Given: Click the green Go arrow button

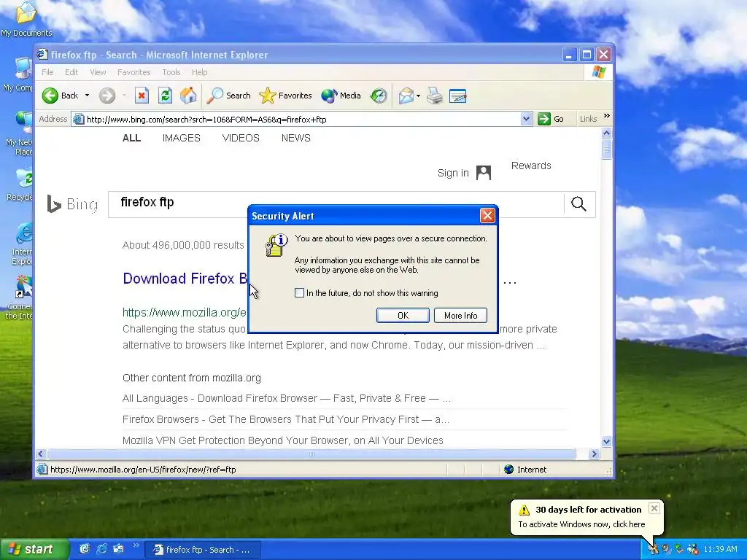Looking at the screenshot, I should click(x=543, y=119).
